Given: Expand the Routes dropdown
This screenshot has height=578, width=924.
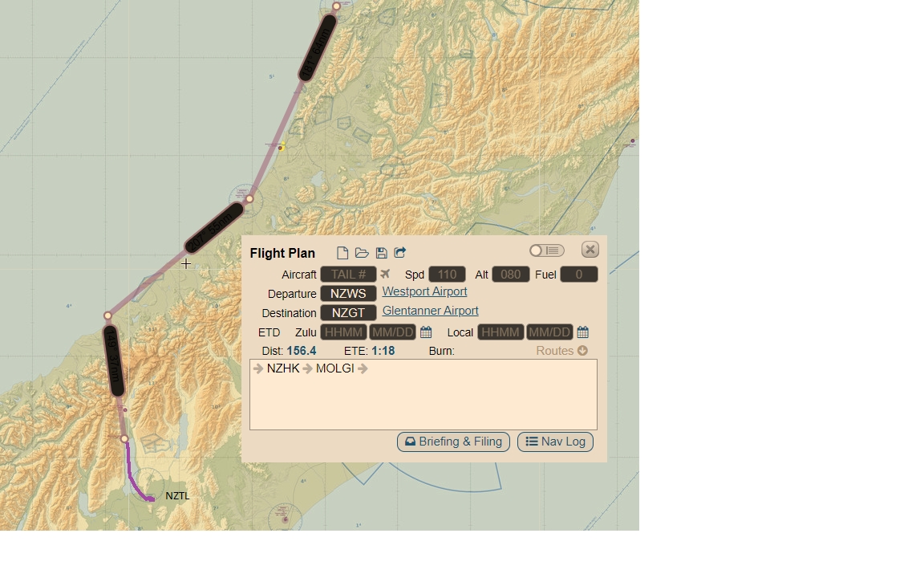Looking at the screenshot, I should pos(561,351).
